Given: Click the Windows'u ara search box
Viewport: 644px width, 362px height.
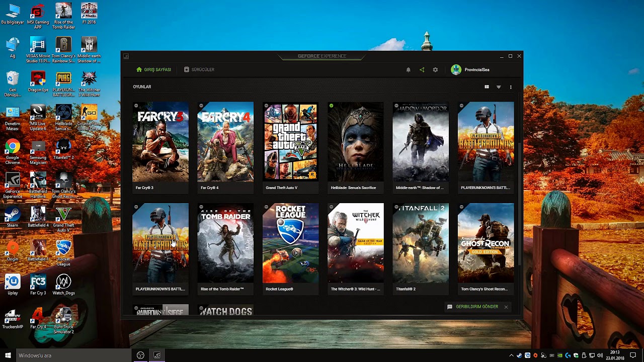Looking at the screenshot, I should (73, 355).
